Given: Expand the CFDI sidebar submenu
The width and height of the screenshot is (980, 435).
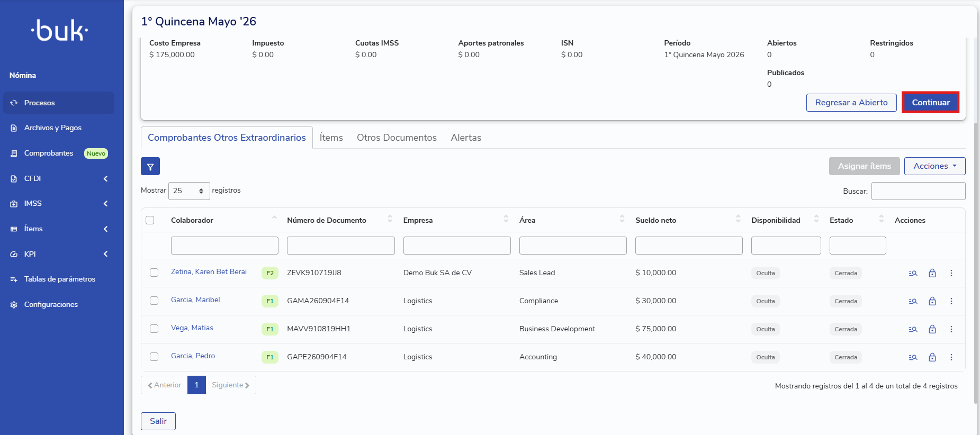Looking at the screenshot, I should click(x=59, y=178).
